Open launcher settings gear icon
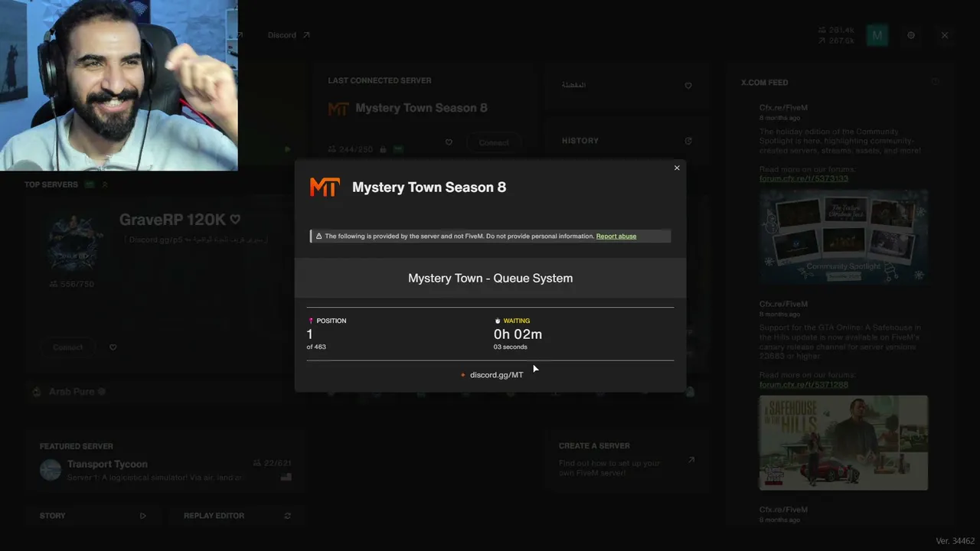The height and width of the screenshot is (551, 980). [x=911, y=35]
